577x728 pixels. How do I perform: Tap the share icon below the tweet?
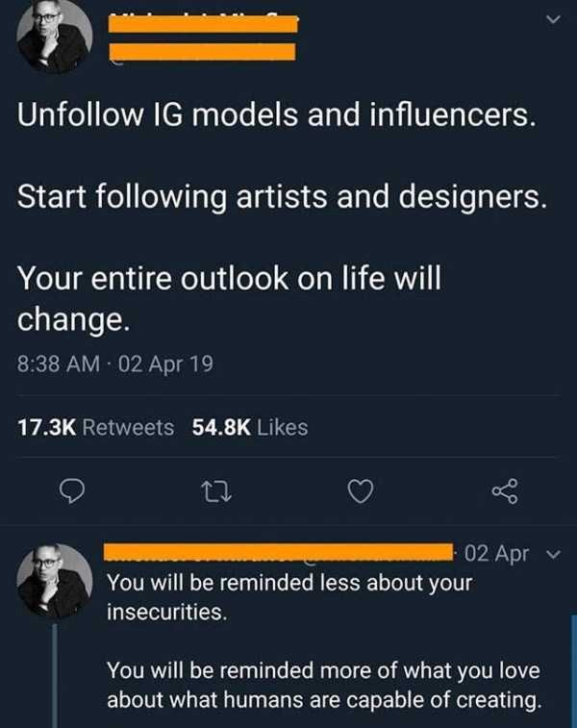tap(504, 492)
